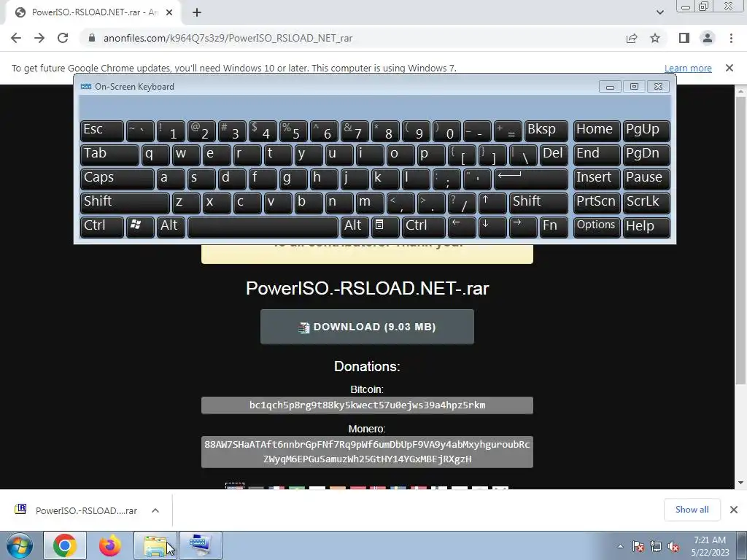Toggle the Fn key on On-Screen Keyboard

(x=554, y=227)
